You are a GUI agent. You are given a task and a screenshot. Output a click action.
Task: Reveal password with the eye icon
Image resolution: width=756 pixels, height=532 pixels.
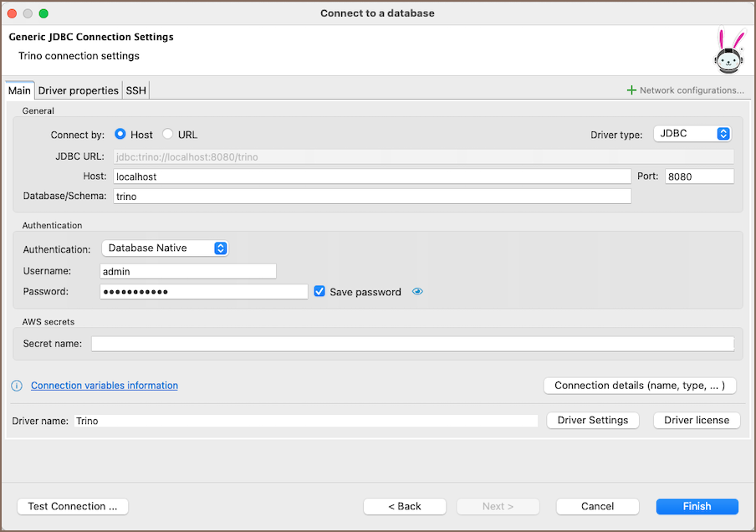(418, 292)
